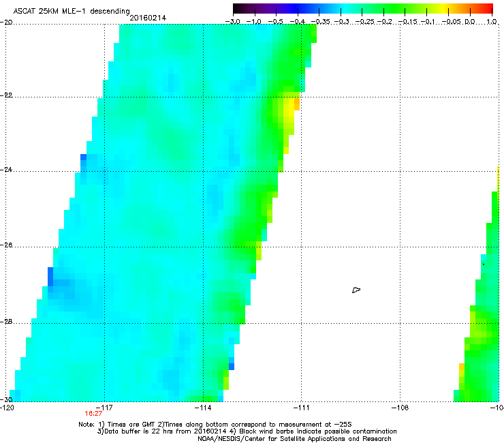Click the red end of the colorbar
The height and width of the screenshot is (443, 504).
[487, 8]
